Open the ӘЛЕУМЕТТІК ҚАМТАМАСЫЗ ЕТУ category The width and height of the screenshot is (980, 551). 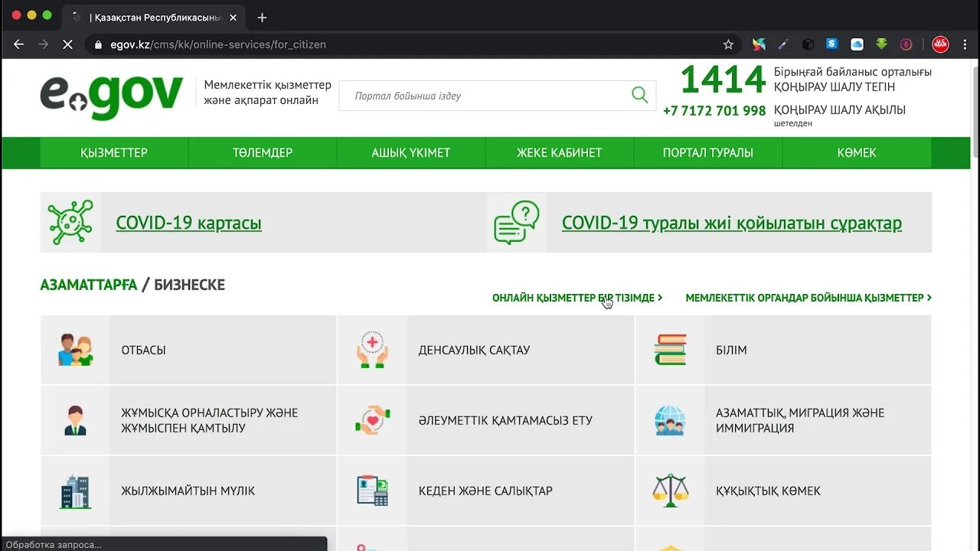pyautogui.click(x=486, y=420)
